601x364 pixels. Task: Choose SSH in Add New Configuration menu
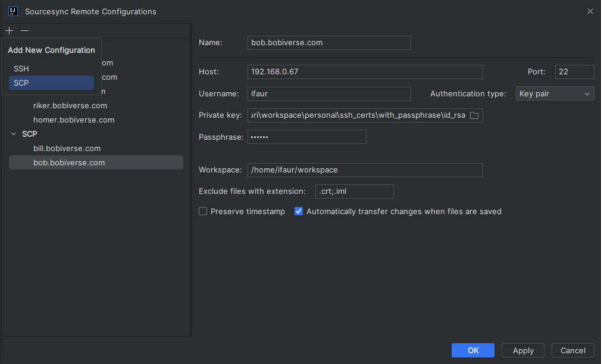pos(51,68)
